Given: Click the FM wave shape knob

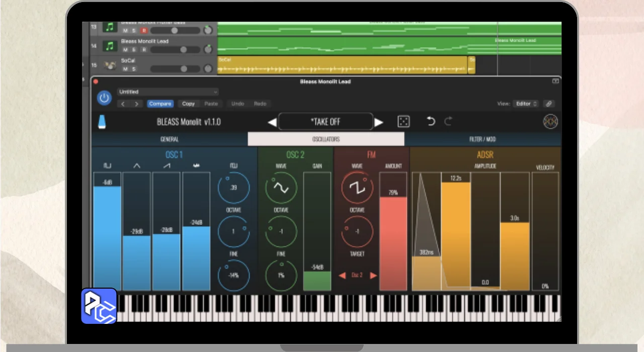Looking at the screenshot, I should [x=357, y=188].
